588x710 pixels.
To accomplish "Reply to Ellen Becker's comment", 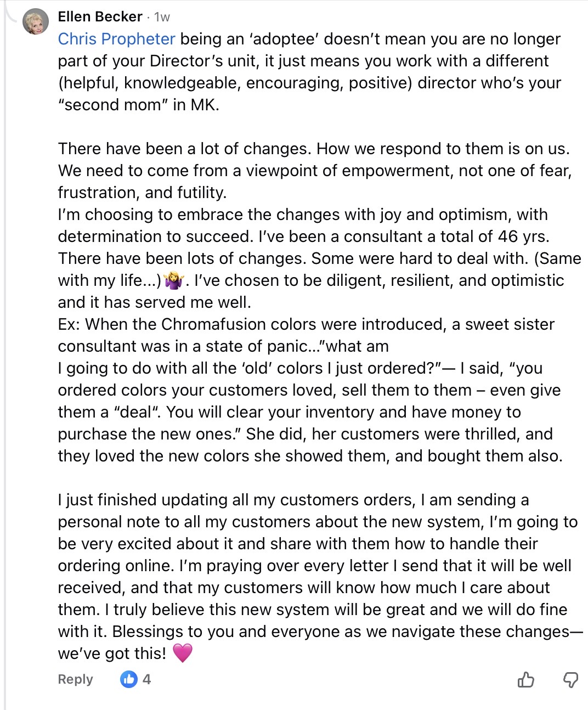I will pos(75,679).
